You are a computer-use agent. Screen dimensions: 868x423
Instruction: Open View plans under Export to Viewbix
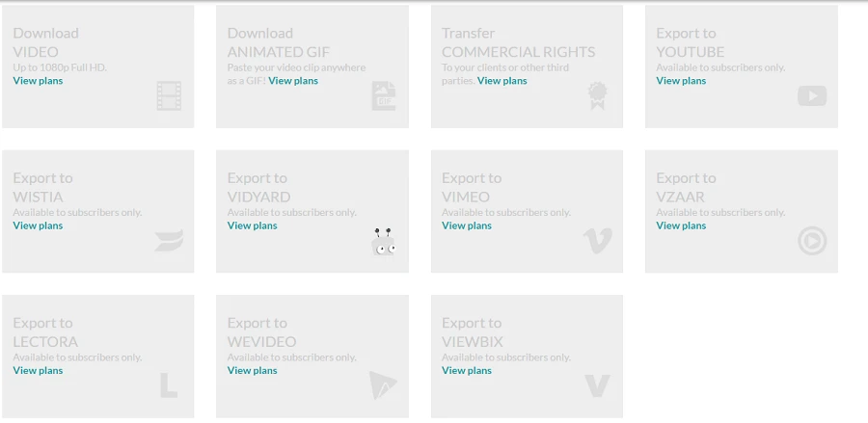click(x=467, y=370)
